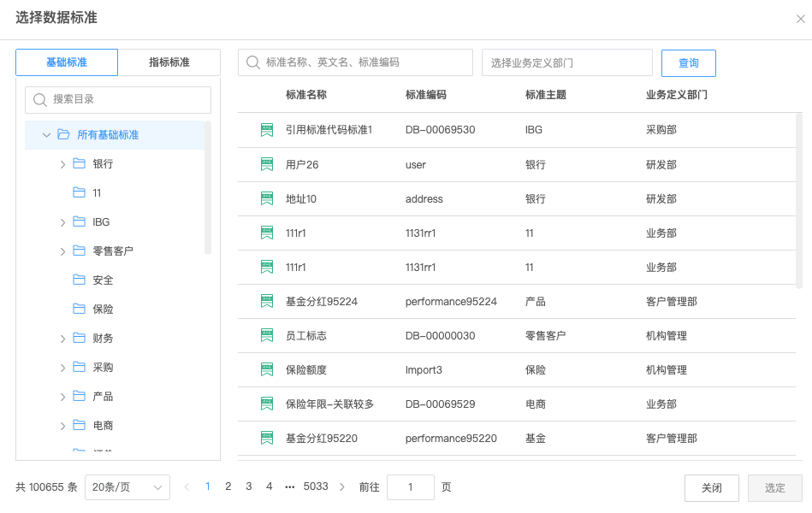
Task: Click the pagination ellipsis to skip pages
Action: 290,487
